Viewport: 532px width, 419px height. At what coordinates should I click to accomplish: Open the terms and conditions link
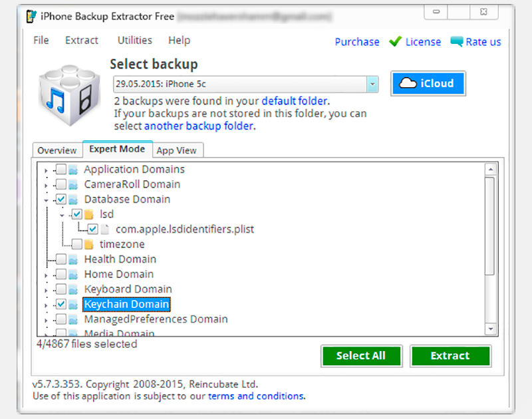pyautogui.click(x=256, y=396)
